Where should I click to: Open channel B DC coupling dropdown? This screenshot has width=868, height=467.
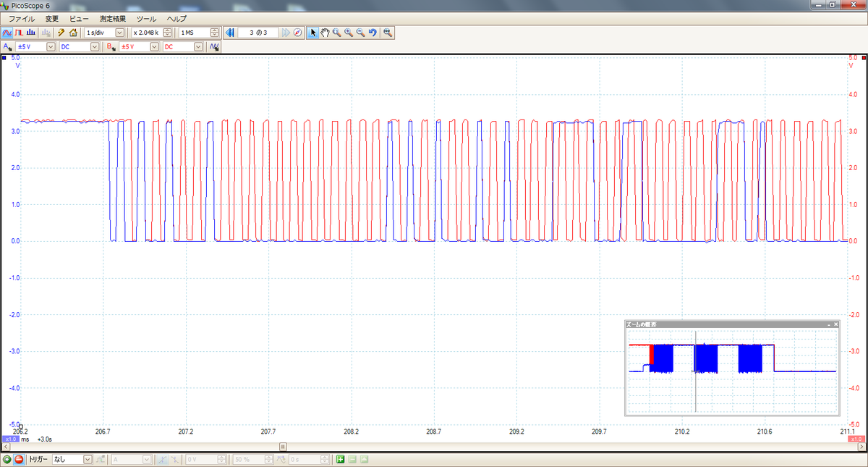point(198,46)
